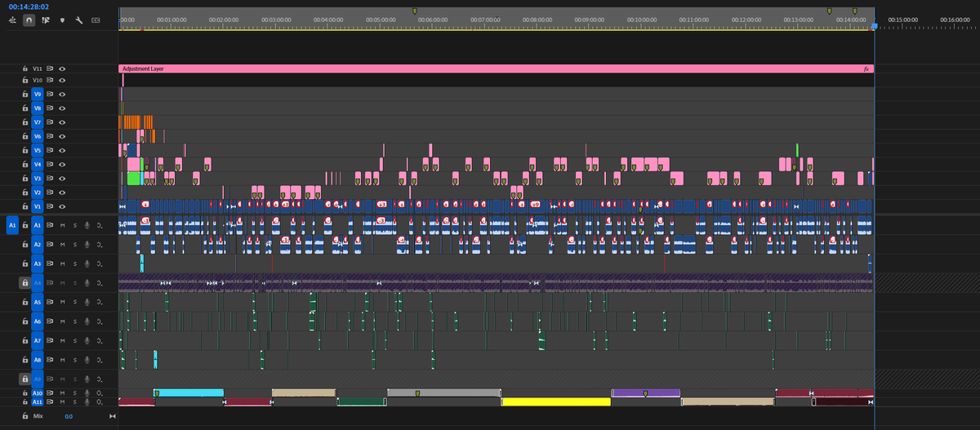Click the blue playhead handle on ruler
Image resolution: width=980 pixels, height=430 pixels.
pos(874,26)
